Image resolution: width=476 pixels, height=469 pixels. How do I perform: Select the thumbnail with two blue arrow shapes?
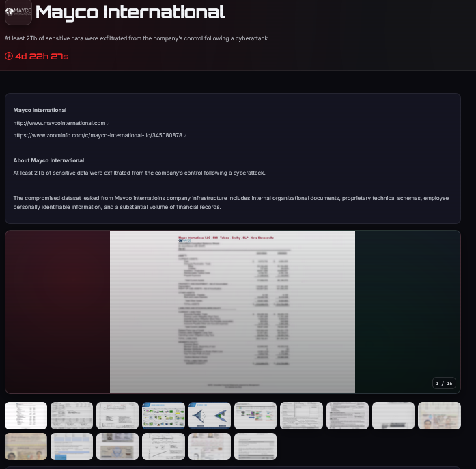(210, 416)
